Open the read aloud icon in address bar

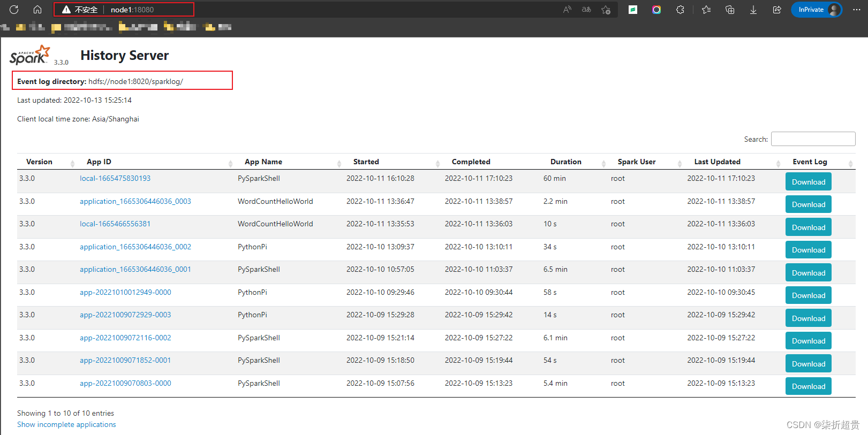pos(567,10)
